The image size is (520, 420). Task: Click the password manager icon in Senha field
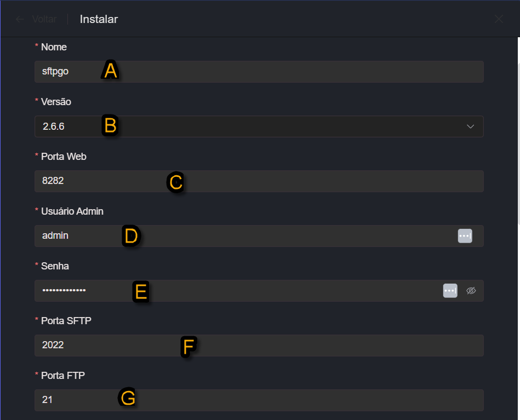450,291
